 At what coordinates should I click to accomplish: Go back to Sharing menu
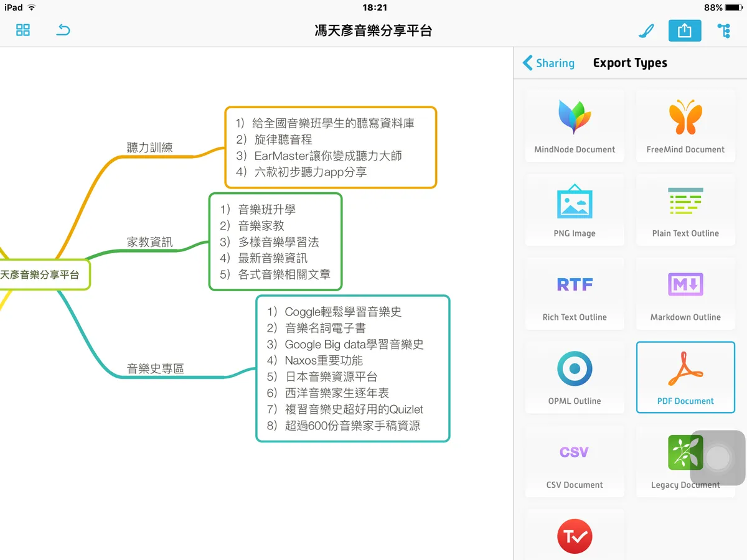(548, 63)
